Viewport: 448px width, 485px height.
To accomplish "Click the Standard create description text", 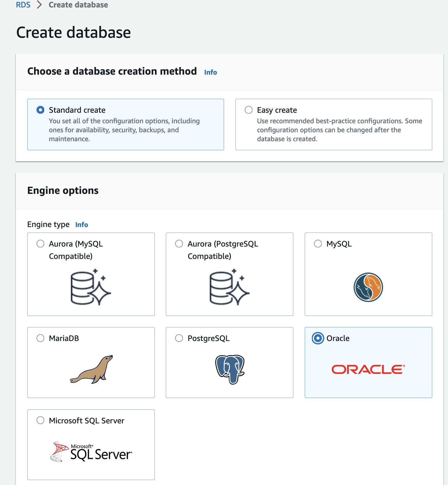I will pyautogui.click(x=124, y=130).
